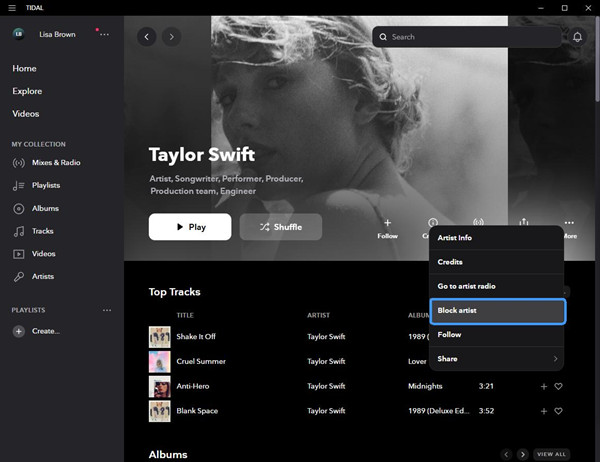Click the Anti-Hero album thumbnail
600x462 pixels.
(x=160, y=387)
